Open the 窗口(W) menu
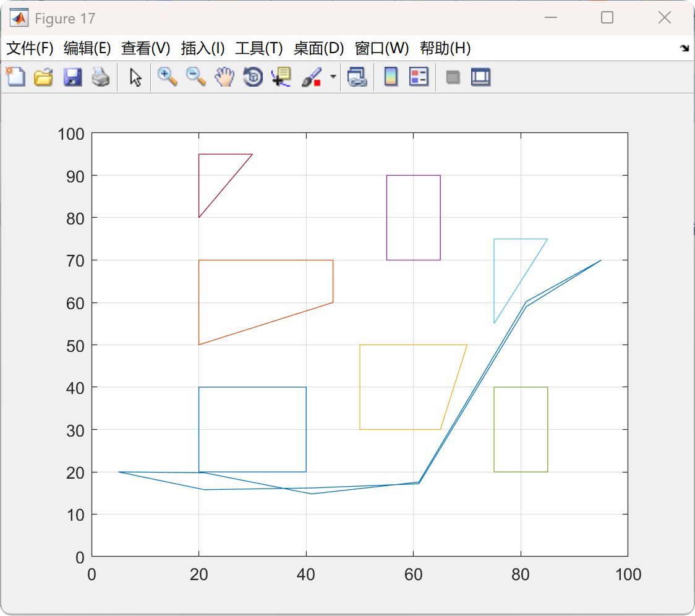Image resolution: width=695 pixels, height=616 pixels. [382, 48]
